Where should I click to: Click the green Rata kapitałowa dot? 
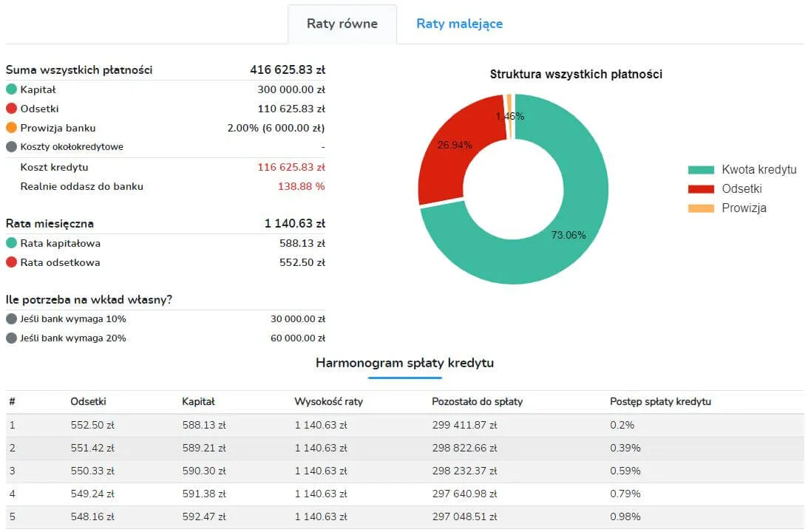coord(11,243)
